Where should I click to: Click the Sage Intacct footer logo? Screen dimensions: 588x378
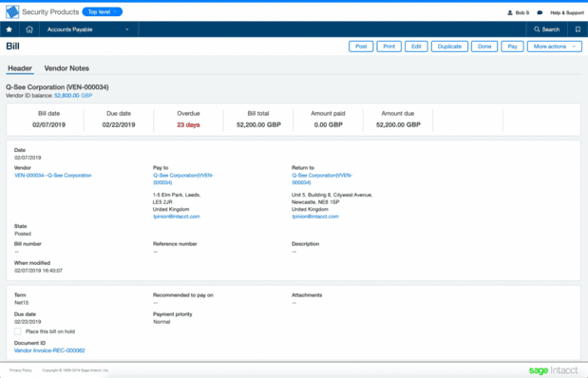553,370
